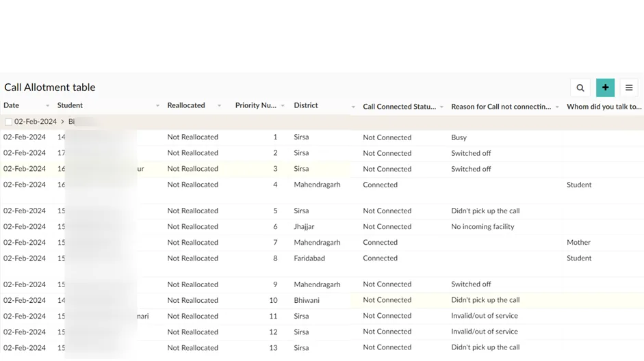
Task: Open the Date column dropdown arrow
Action: tap(47, 106)
